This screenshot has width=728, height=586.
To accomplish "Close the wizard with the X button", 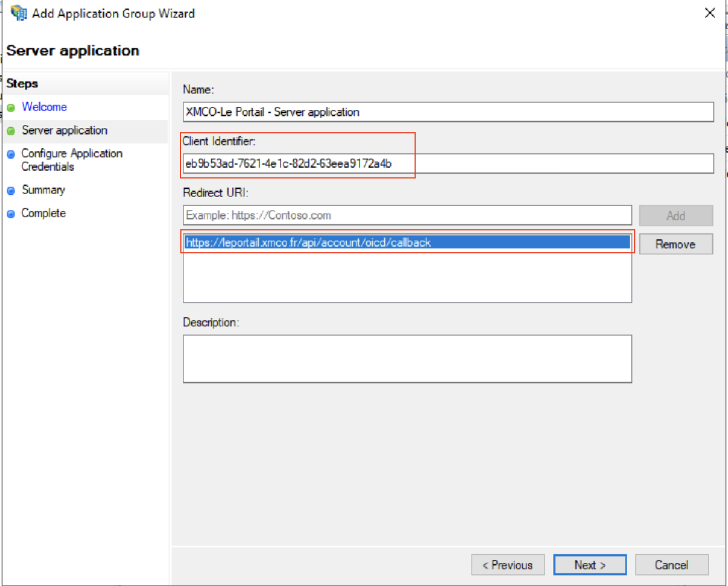I will point(710,13).
